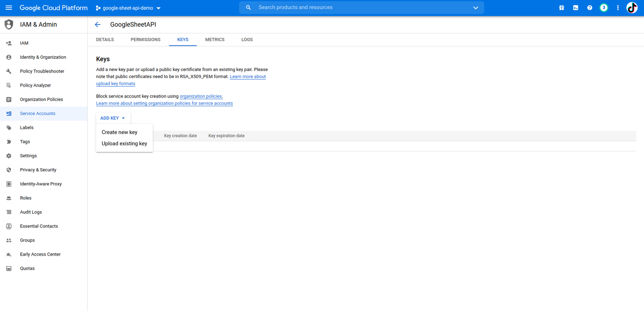Image resolution: width=644 pixels, height=311 pixels.
Task: Open link about setting organization policies for service accounts
Action: (x=164, y=103)
